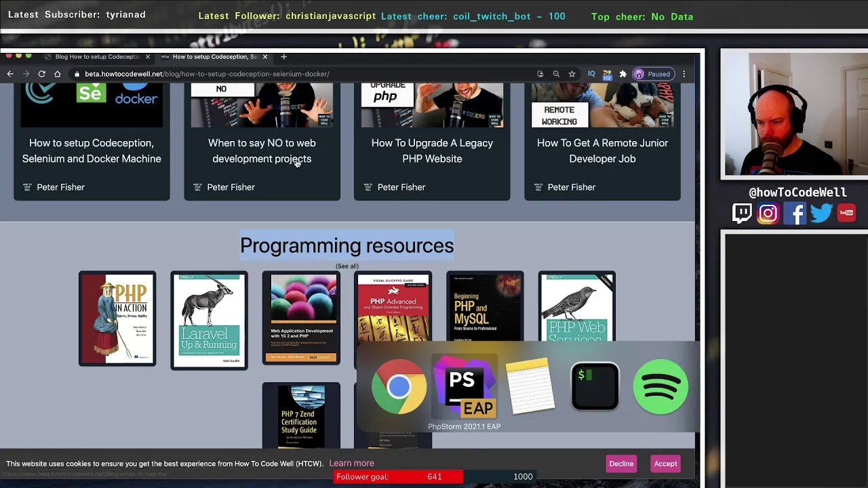This screenshot has width=868, height=488.
Task: Open the browser home page icon
Action: 58,74
